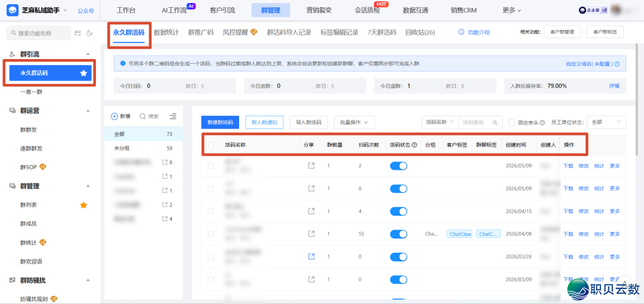The width and height of the screenshot is (644, 304).
Task: Open the share icon in the 55-scan row
Action: pos(311,233)
